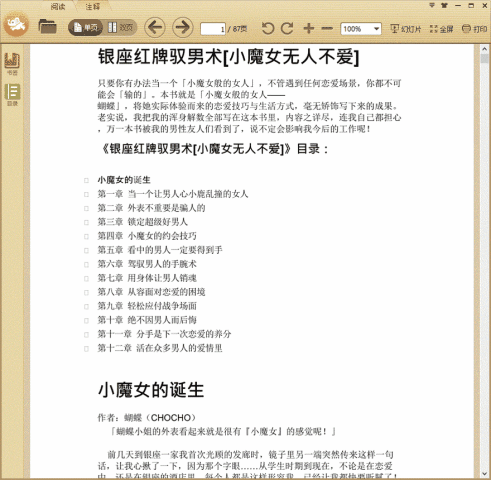Open the 100% zoom level dropdown
This screenshot has width=491, height=480.
pyautogui.click(x=361, y=29)
